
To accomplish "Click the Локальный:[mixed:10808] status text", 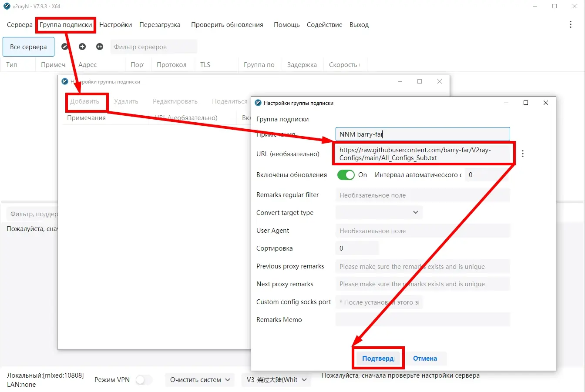I will coord(45,375).
